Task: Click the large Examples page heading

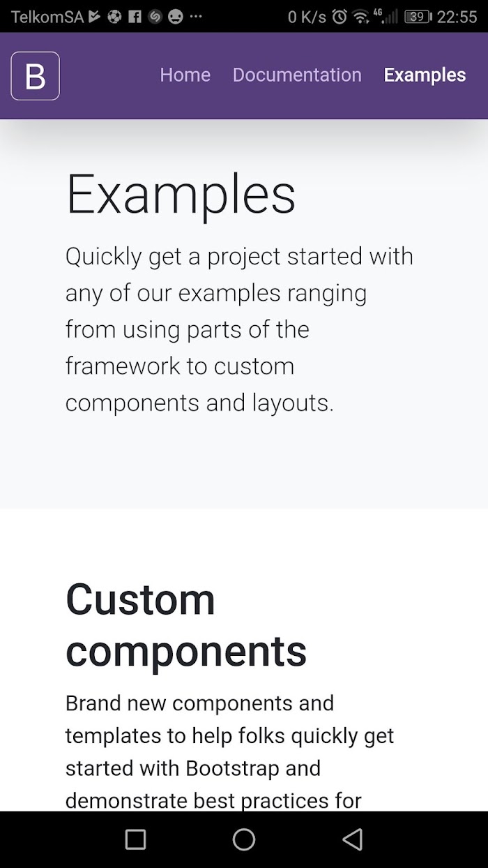Action: point(181,195)
